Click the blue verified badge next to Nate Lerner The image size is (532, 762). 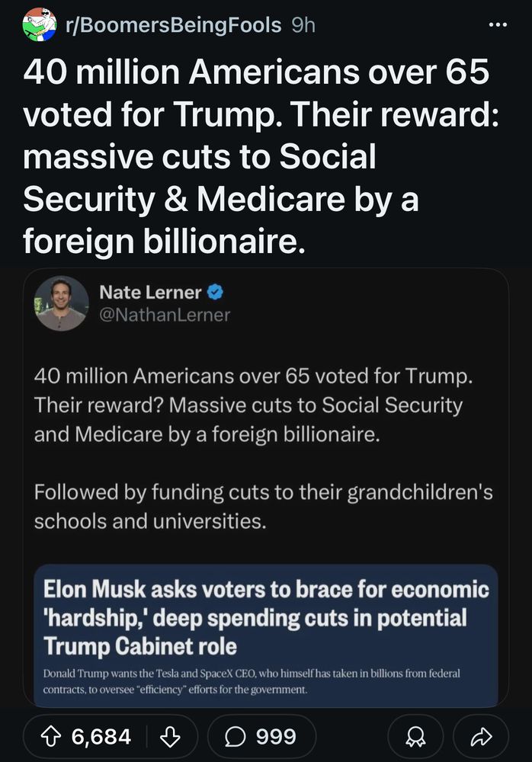point(215,292)
